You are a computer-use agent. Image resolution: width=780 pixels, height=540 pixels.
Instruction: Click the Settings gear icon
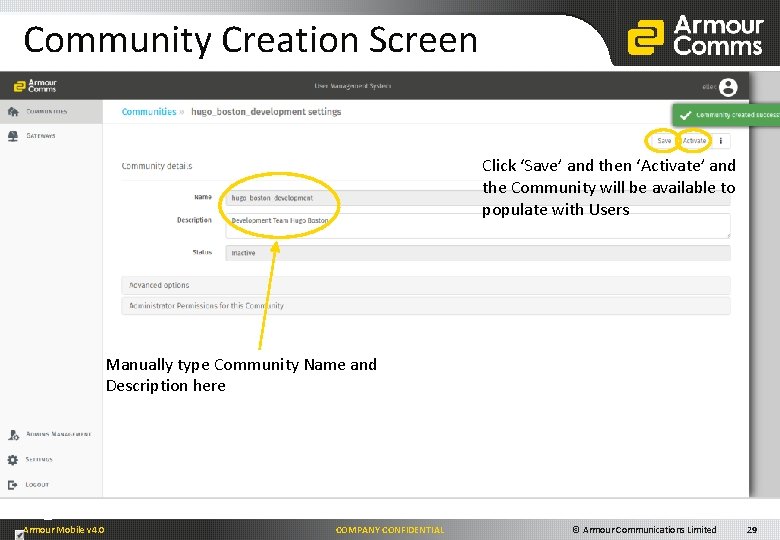click(13, 460)
